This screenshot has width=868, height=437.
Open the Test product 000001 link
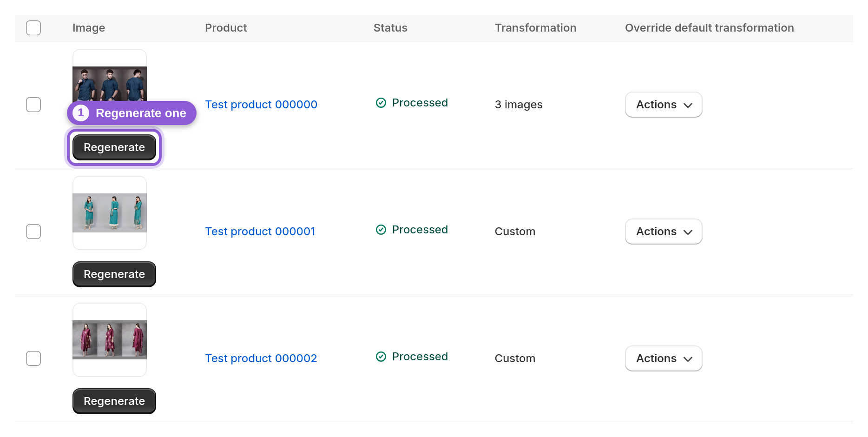(x=260, y=232)
